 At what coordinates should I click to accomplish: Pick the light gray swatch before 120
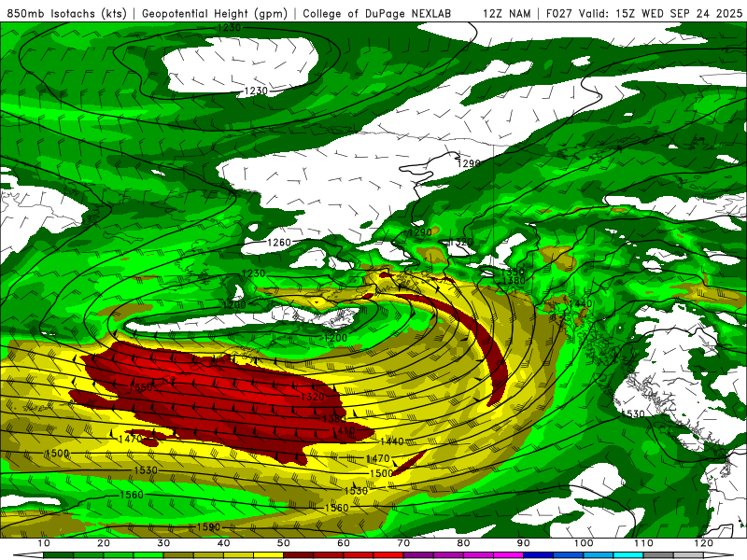pyautogui.click(x=689, y=555)
